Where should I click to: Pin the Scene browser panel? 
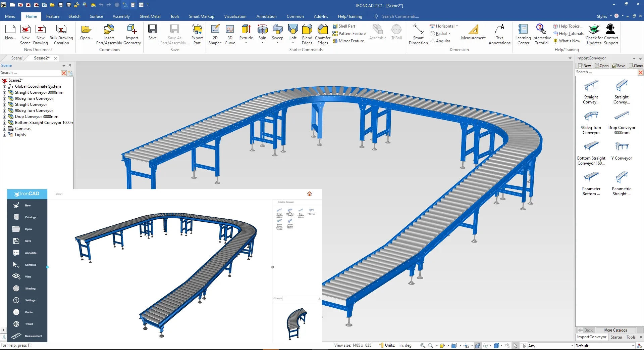coord(70,65)
